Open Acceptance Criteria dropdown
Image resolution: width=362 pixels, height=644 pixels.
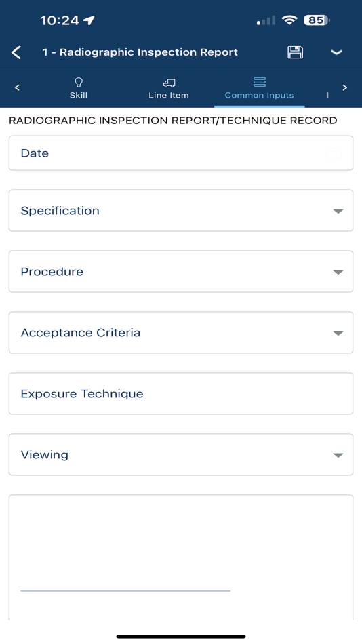click(181, 333)
